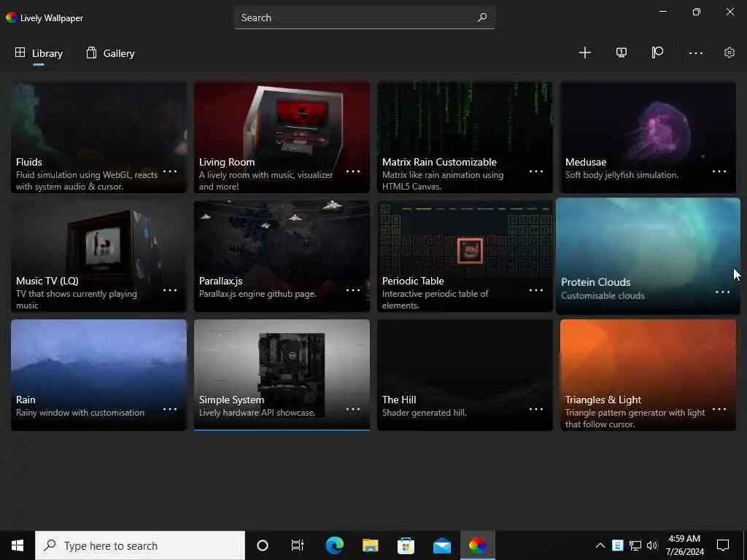
Task: Select the Music TV (LQ) thumbnail
Action: pyautogui.click(x=98, y=256)
